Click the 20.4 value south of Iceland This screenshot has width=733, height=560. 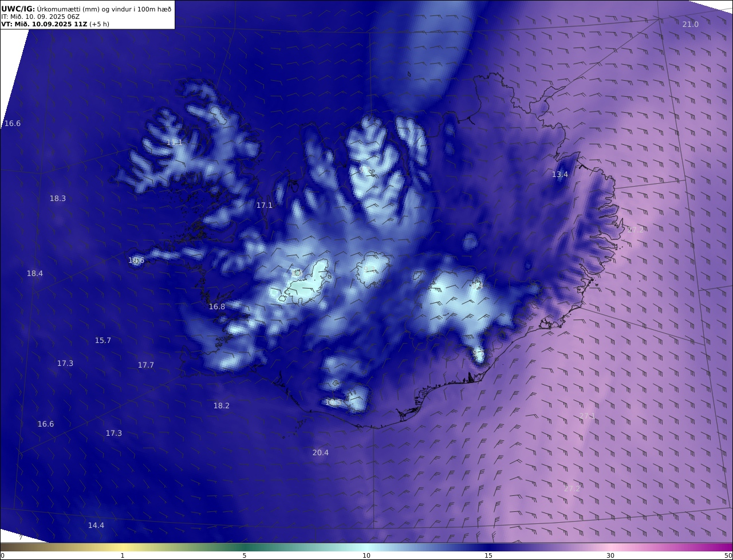coord(321,453)
